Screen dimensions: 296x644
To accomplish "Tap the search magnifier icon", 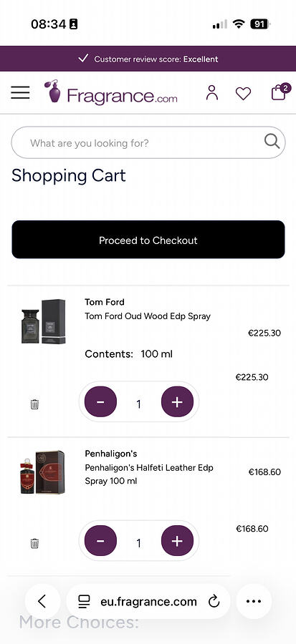I will coord(272,142).
